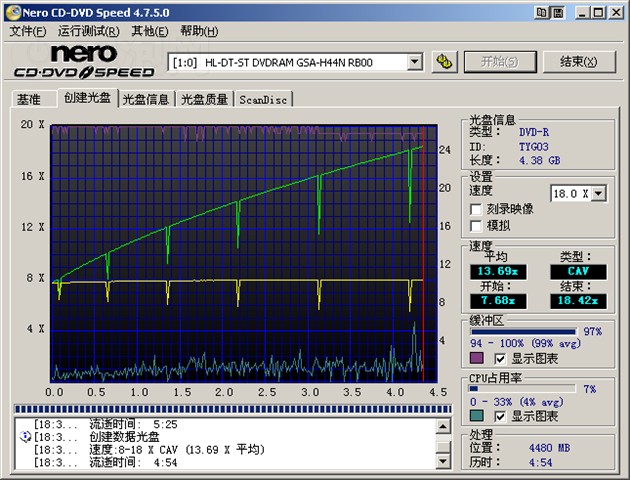Click the position value 4480 MB
Viewport: 630px width, 480px height.
point(550,448)
